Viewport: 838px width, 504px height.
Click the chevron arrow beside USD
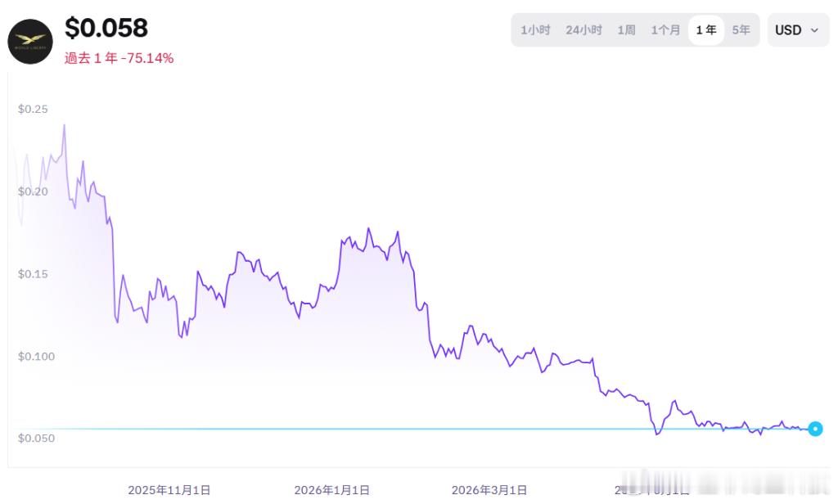click(814, 30)
